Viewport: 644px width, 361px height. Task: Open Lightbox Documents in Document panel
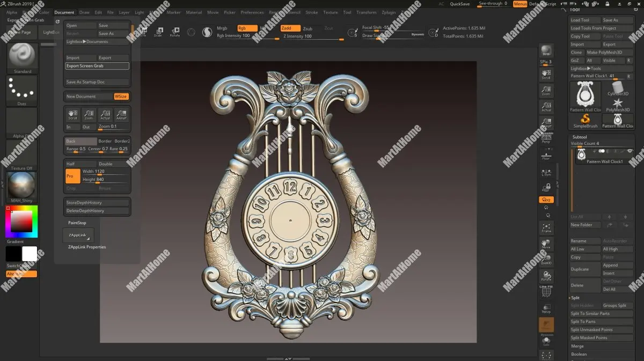coord(97,41)
